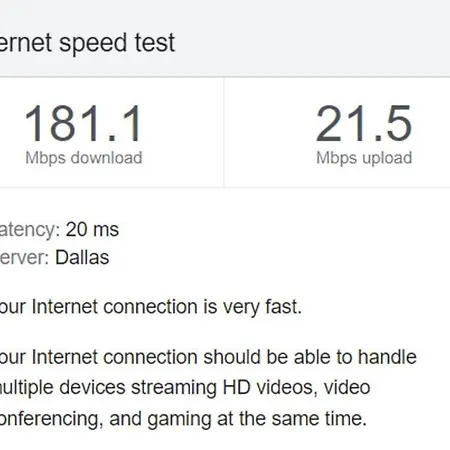Select the 181.1 download speed number
Screen dimensions: 450x450
tap(83, 124)
